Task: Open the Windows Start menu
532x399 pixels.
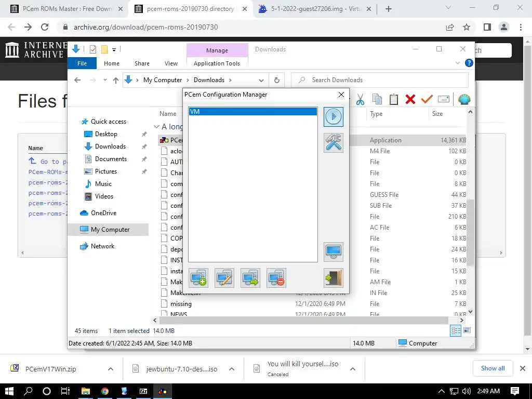Action: coord(9,391)
